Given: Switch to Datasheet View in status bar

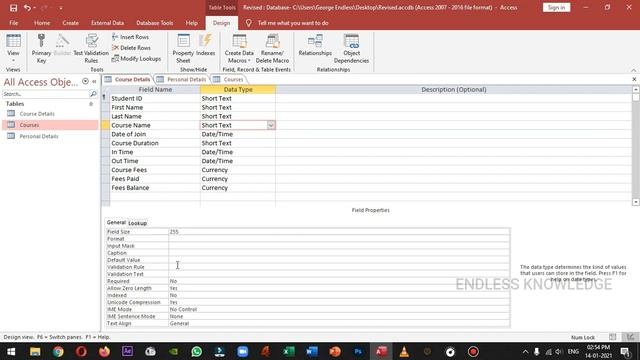Looking at the screenshot, I should 613,337.
